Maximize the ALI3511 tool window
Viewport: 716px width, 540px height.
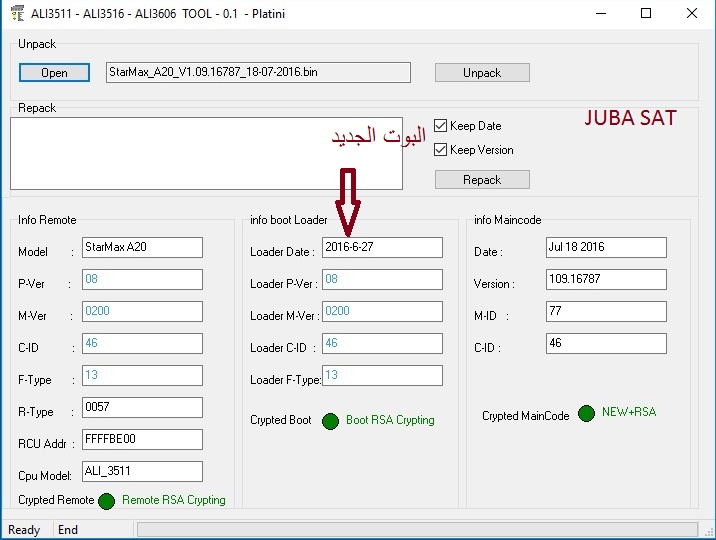646,13
